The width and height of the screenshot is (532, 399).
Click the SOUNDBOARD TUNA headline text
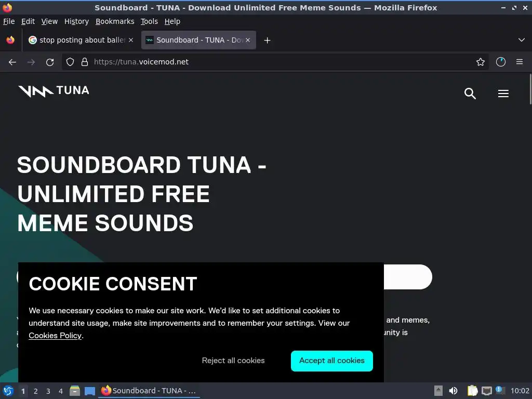[141, 194]
